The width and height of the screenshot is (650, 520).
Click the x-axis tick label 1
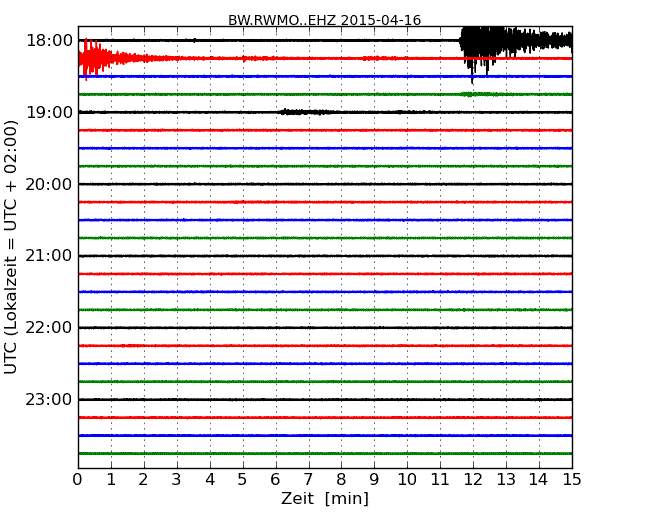[111, 480]
